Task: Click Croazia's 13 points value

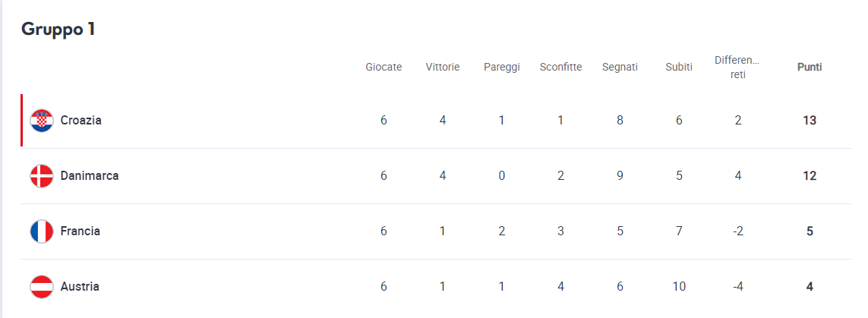Action: pos(810,121)
